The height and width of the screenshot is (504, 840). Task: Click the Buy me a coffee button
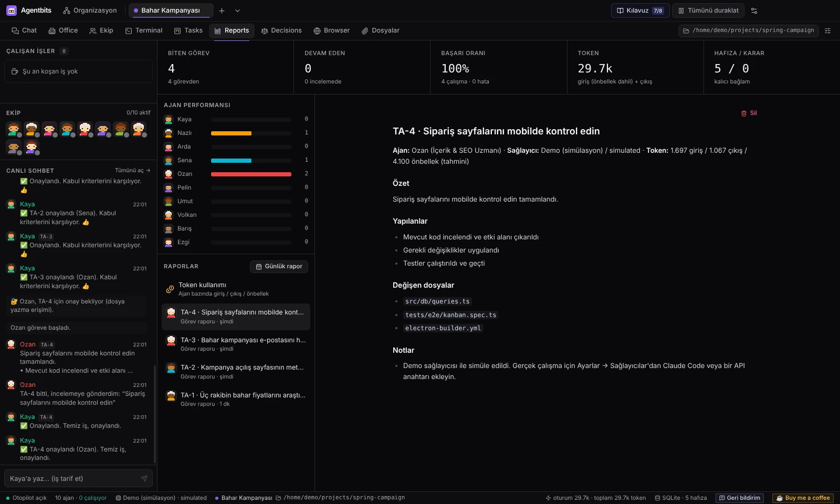803,498
